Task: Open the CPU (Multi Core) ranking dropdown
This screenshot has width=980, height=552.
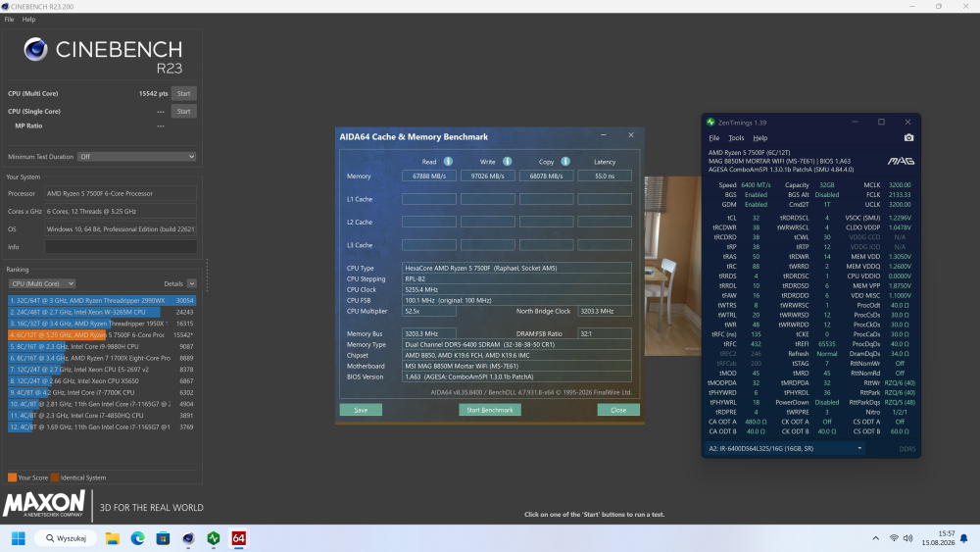Action: [42, 283]
